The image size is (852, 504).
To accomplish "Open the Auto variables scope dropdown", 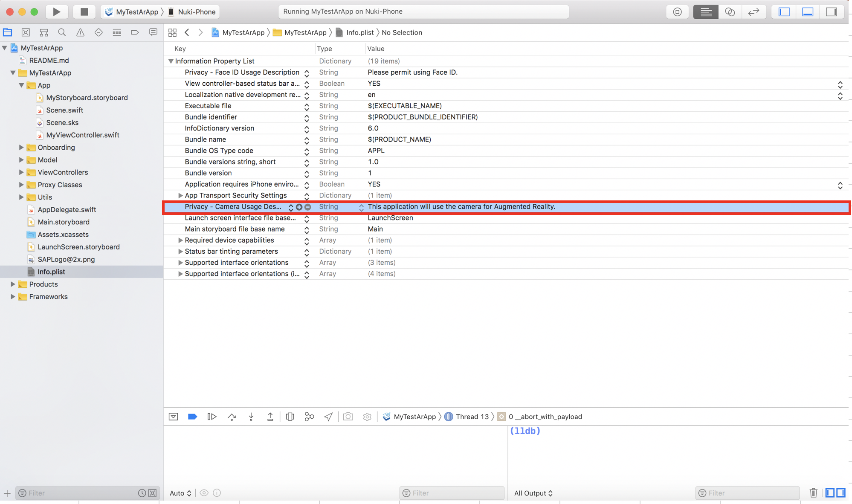I will 180,493.
